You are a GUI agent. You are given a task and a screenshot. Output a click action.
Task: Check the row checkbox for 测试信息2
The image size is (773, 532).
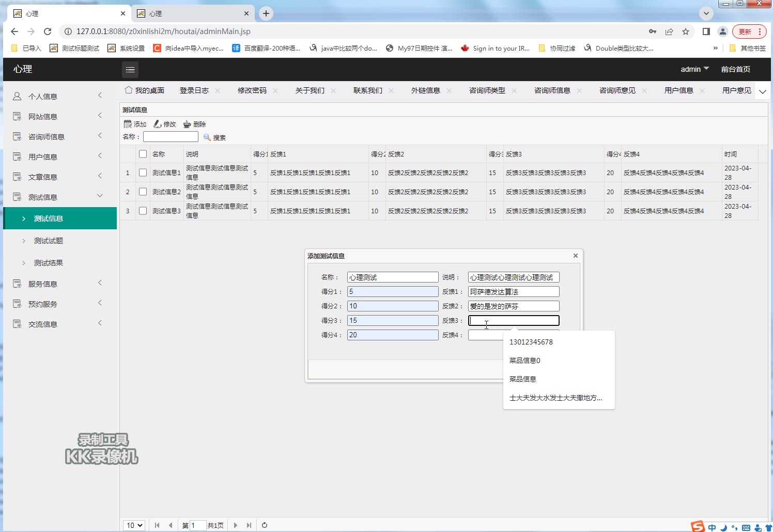pos(143,192)
